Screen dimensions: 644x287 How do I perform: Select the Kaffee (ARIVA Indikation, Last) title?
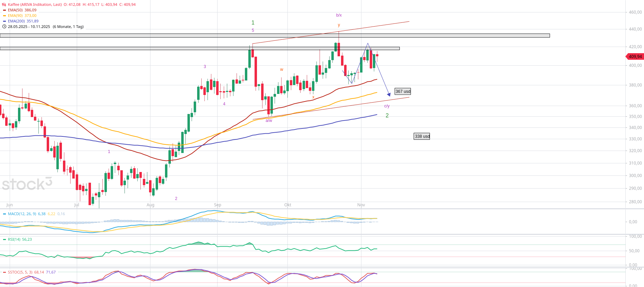tap(35, 4)
